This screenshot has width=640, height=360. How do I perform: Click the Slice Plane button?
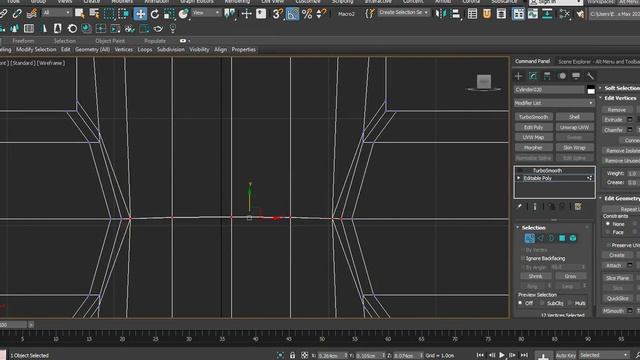click(617, 278)
